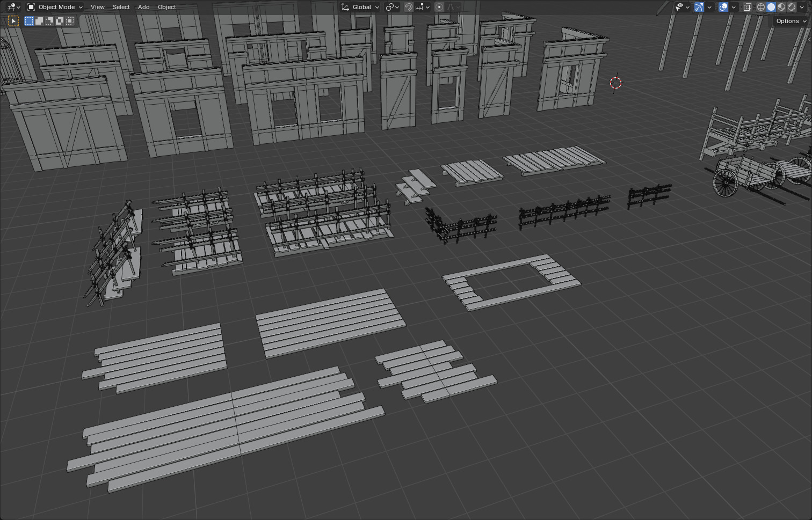This screenshot has height=520, width=812.
Task: Open Global transform orientation dropdown
Action: pyautogui.click(x=360, y=7)
